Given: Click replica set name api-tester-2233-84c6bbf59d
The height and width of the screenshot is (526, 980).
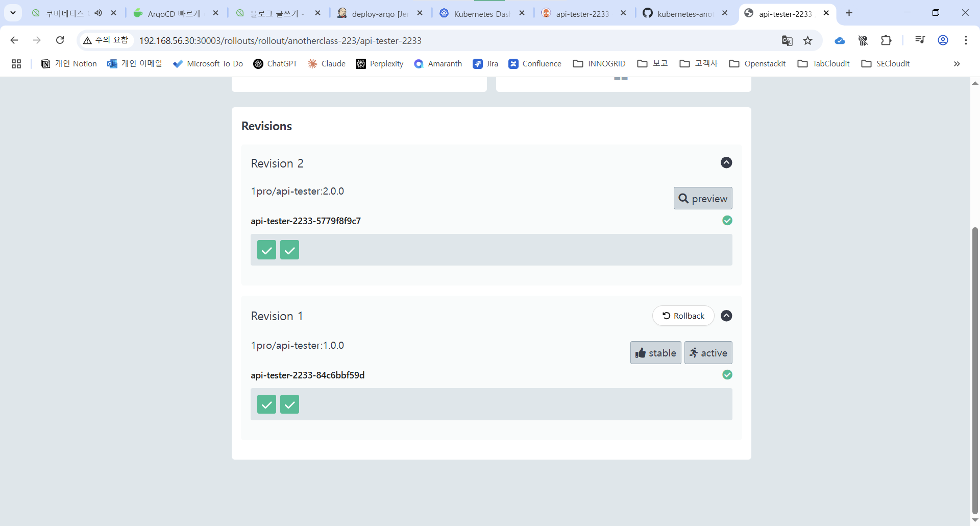Looking at the screenshot, I should point(308,375).
